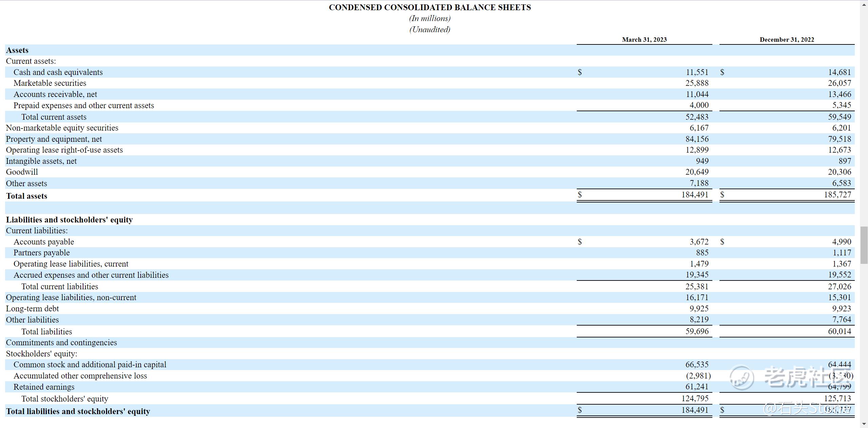Click the Property and equipment value 84,156

coord(697,139)
